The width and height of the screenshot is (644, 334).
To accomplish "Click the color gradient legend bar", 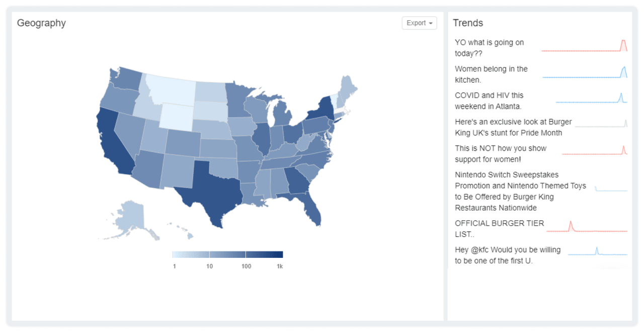I will [x=227, y=254].
